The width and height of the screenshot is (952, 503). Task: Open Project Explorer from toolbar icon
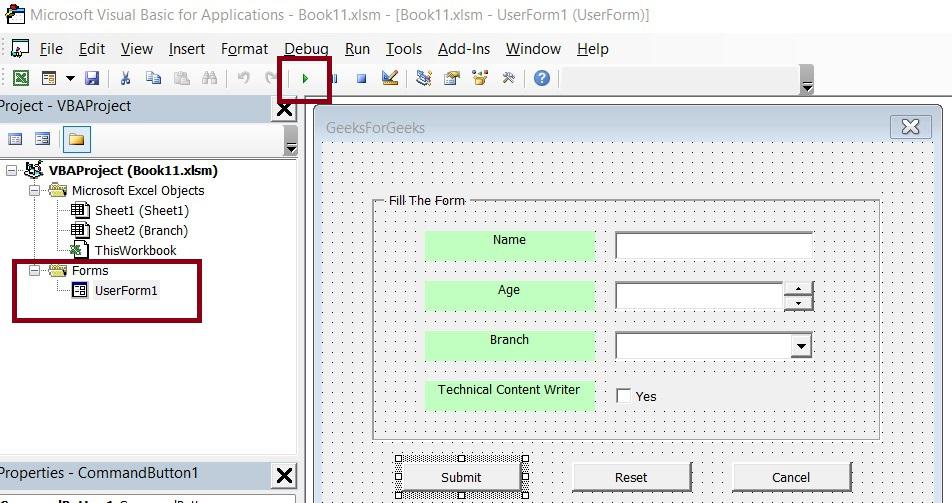coord(424,78)
